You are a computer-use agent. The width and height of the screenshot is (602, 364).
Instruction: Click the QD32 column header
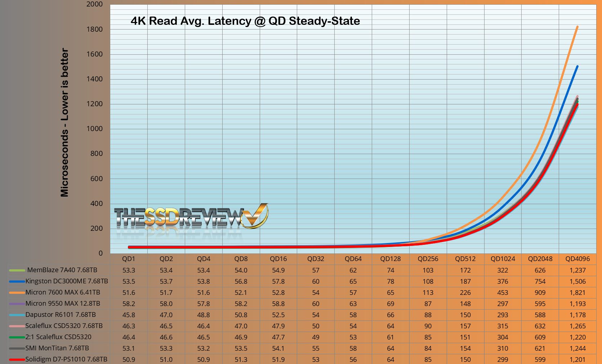(316, 259)
